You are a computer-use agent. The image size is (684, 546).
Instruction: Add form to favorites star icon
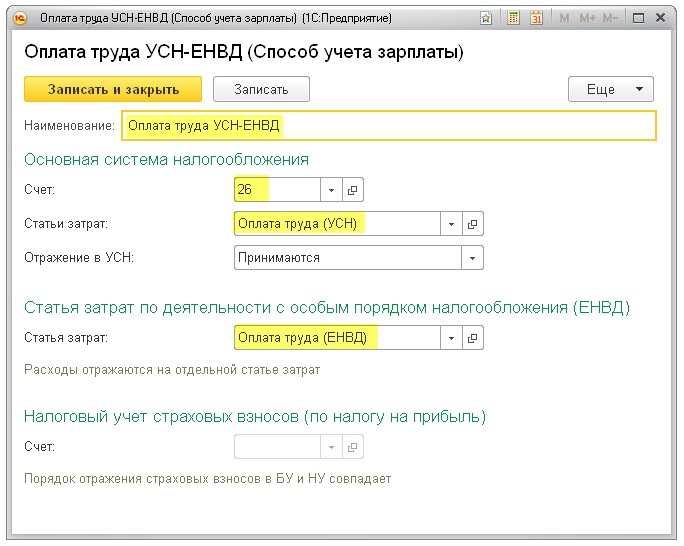point(486,18)
